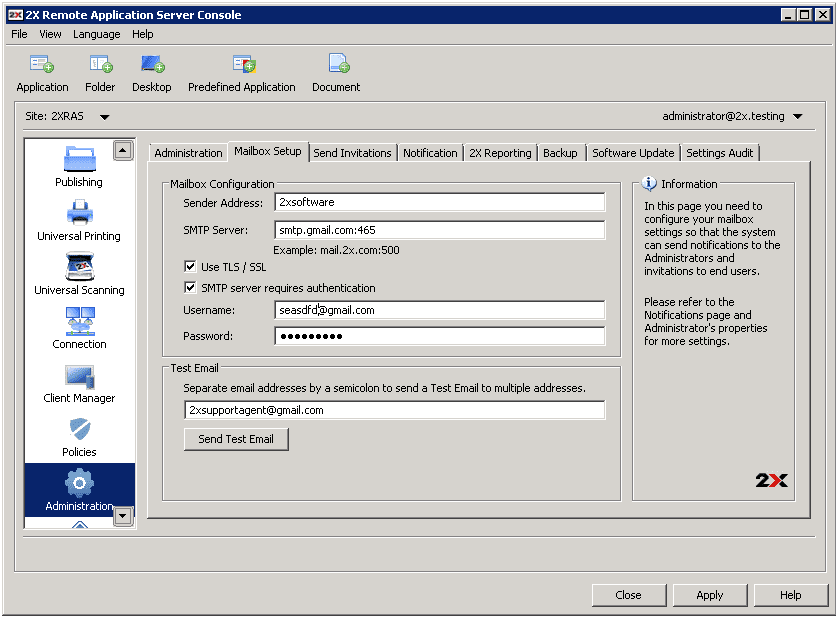Screen dimensions: 840x619
Task: Click the Information icon in right panel
Action: (x=649, y=184)
